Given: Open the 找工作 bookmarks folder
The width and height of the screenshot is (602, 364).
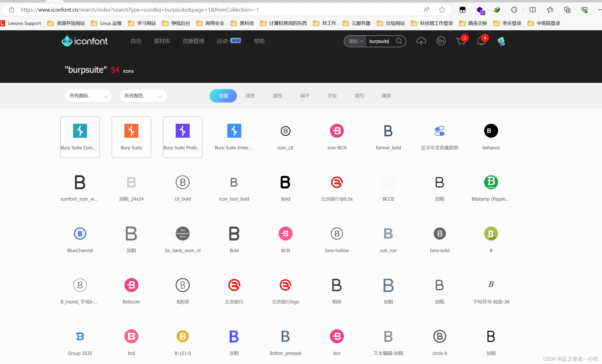Looking at the screenshot, I should tap(325, 23).
